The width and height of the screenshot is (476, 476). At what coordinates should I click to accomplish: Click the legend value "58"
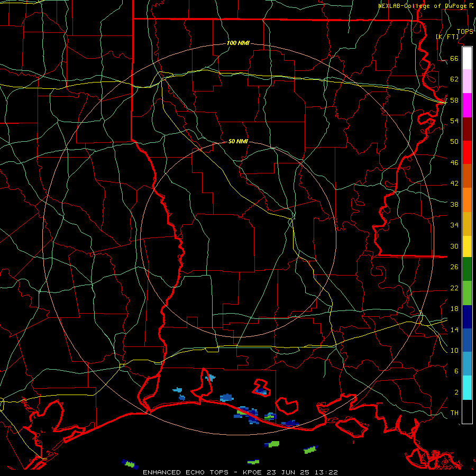(454, 100)
